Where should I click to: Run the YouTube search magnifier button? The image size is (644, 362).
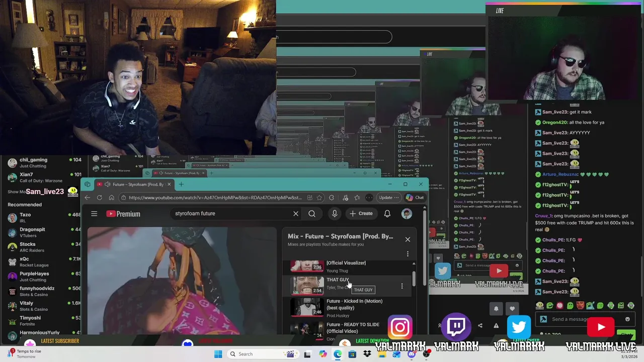(312, 214)
